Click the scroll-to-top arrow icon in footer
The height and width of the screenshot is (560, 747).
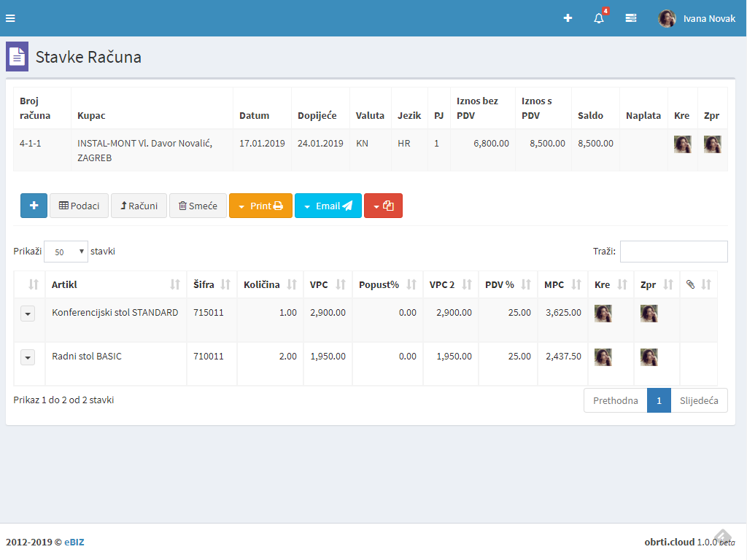point(722,537)
